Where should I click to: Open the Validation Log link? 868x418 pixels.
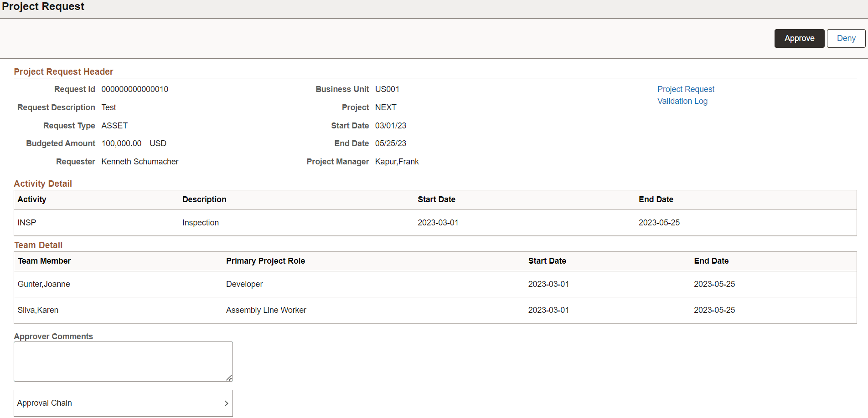click(x=682, y=101)
